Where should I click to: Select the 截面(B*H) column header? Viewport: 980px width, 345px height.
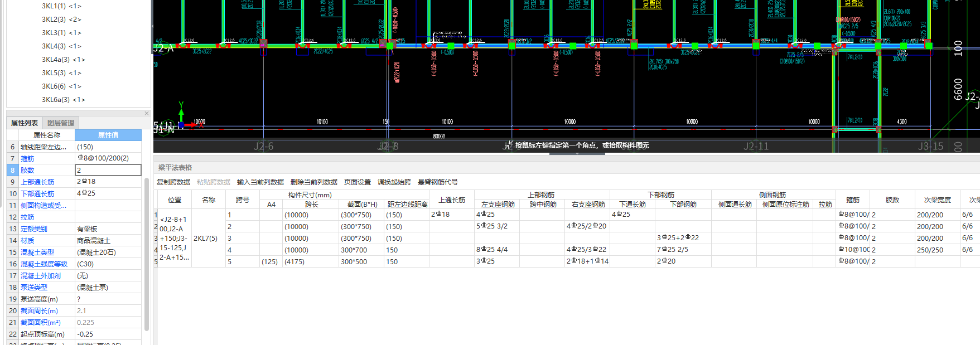(x=362, y=205)
